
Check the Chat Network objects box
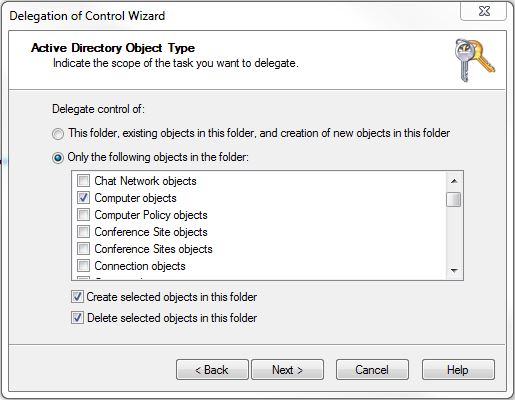tap(83, 181)
